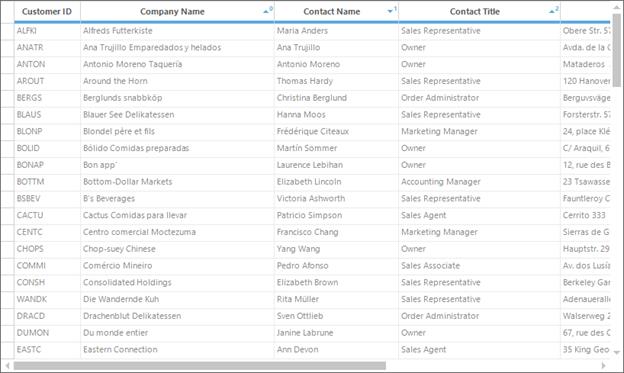Select the Antonio Moreno Taquería cell
Viewport: 624px width, 373px height.
tap(177, 64)
